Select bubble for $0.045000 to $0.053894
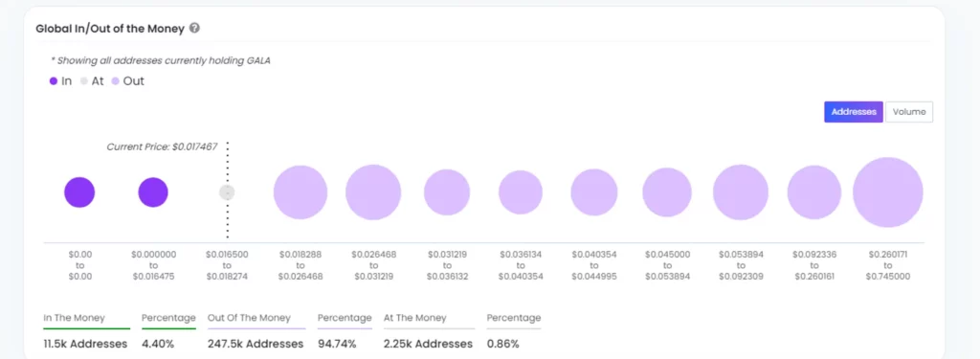This screenshot has height=359, width=980. coord(667,192)
